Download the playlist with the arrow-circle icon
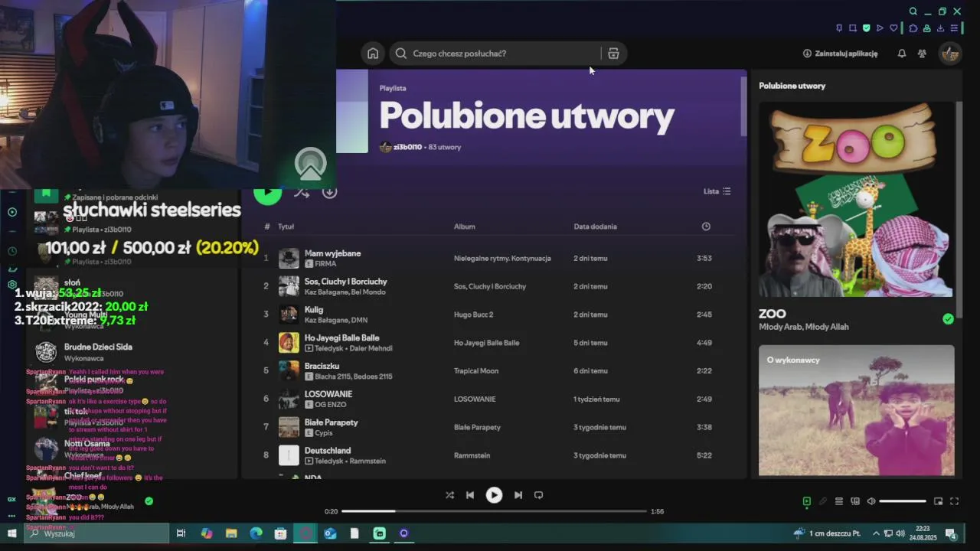The width and height of the screenshot is (980, 551). point(329,192)
